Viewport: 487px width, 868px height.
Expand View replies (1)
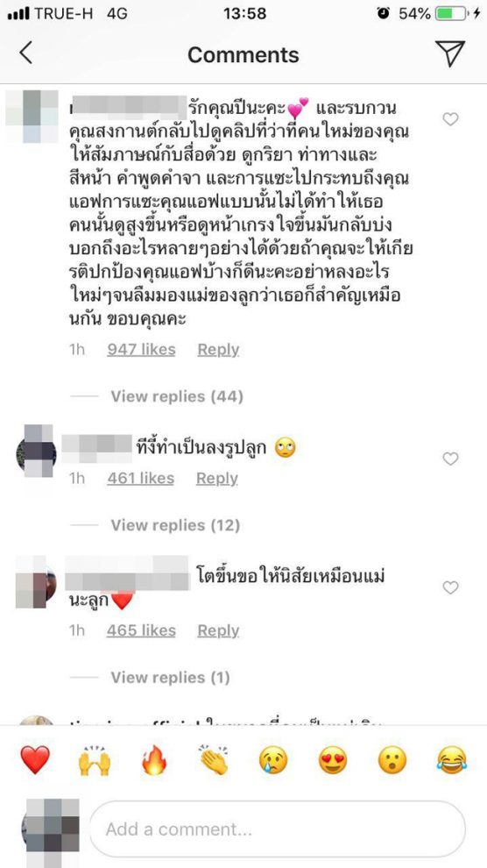point(170,678)
